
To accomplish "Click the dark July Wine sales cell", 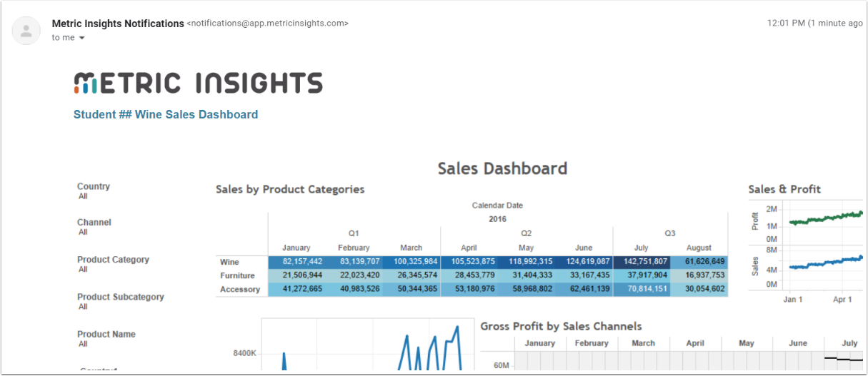I will (x=641, y=262).
